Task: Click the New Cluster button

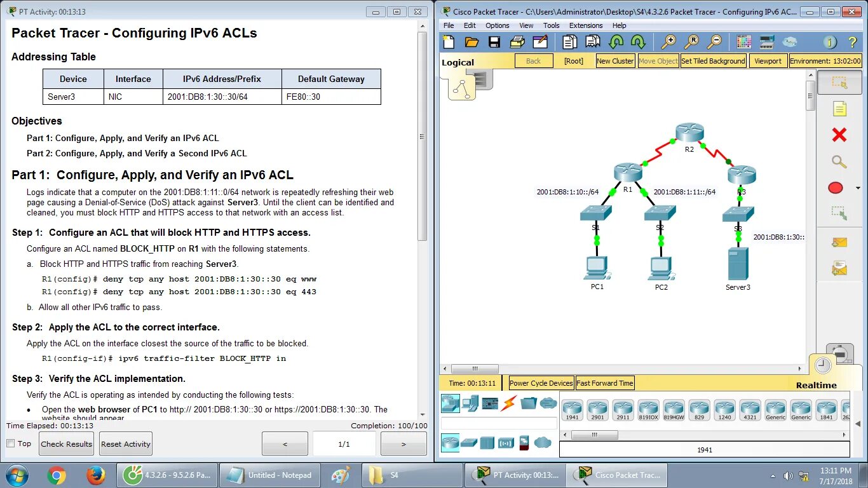Action: click(615, 61)
